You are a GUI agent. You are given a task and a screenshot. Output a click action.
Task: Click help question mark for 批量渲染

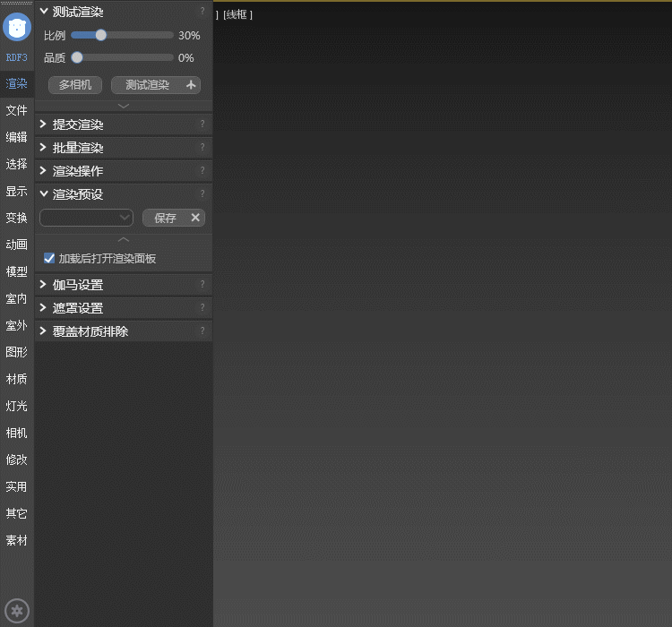tap(202, 148)
